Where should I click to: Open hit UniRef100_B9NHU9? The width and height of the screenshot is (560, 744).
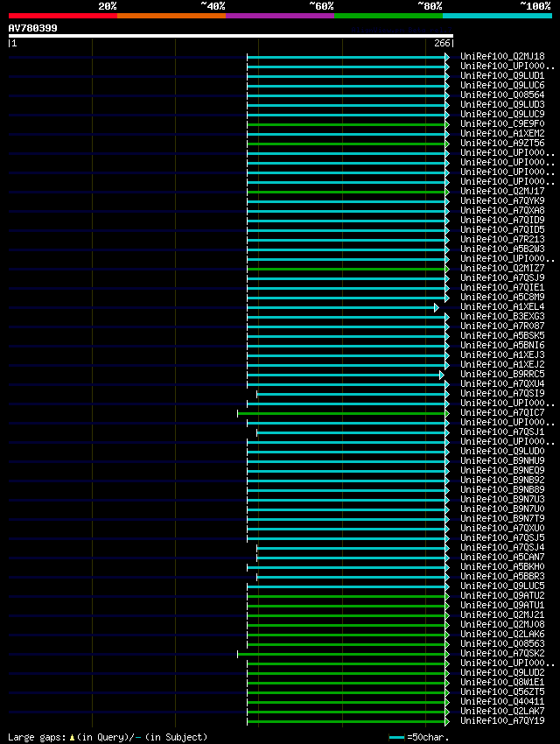pyautogui.click(x=502, y=460)
